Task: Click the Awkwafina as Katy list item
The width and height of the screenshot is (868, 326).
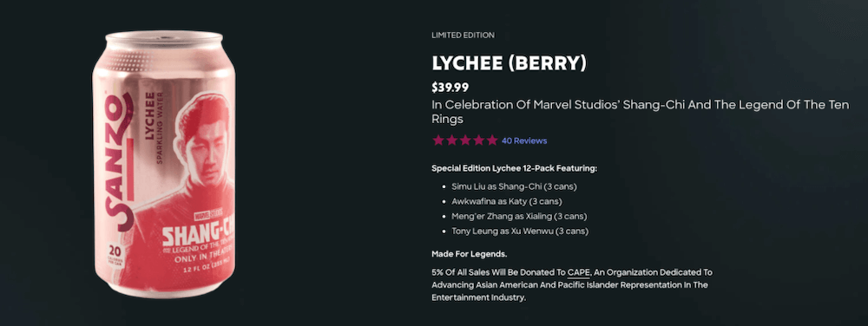Action: pos(507,202)
